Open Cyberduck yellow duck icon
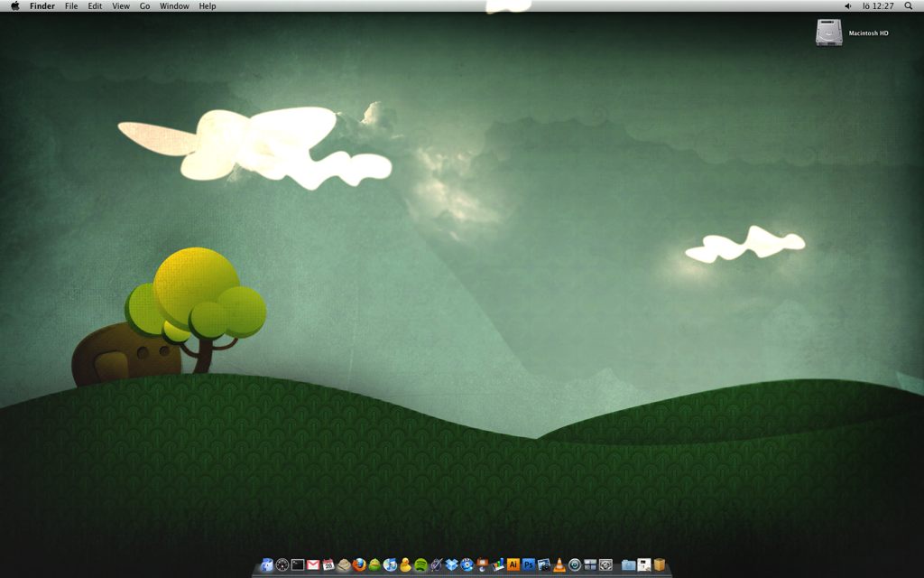 point(405,564)
